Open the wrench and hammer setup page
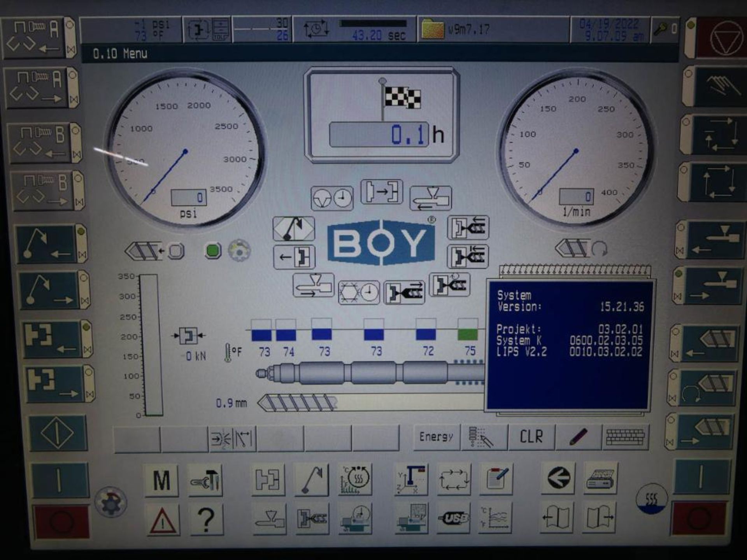The image size is (747, 560). (205, 480)
